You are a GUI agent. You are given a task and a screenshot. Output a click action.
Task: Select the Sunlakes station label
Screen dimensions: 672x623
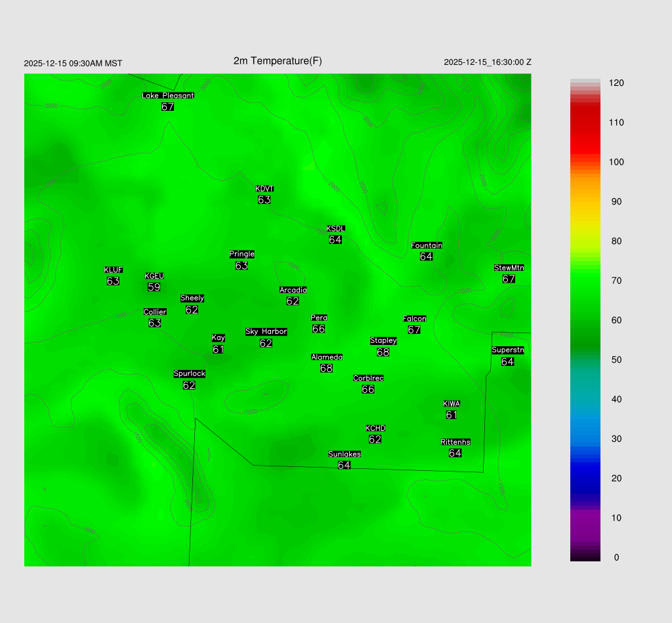pyautogui.click(x=345, y=454)
